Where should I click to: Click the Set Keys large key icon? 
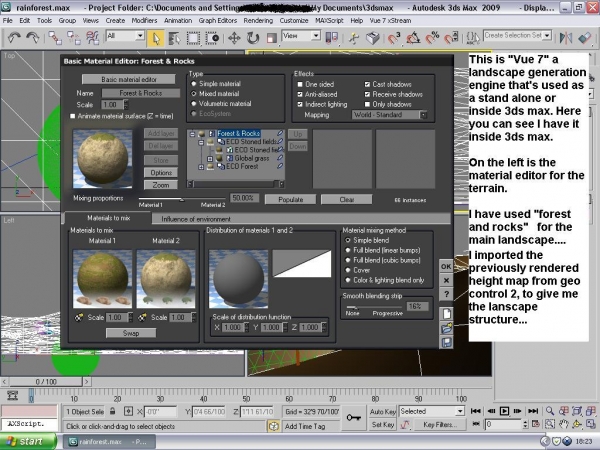(x=353, y=417)
